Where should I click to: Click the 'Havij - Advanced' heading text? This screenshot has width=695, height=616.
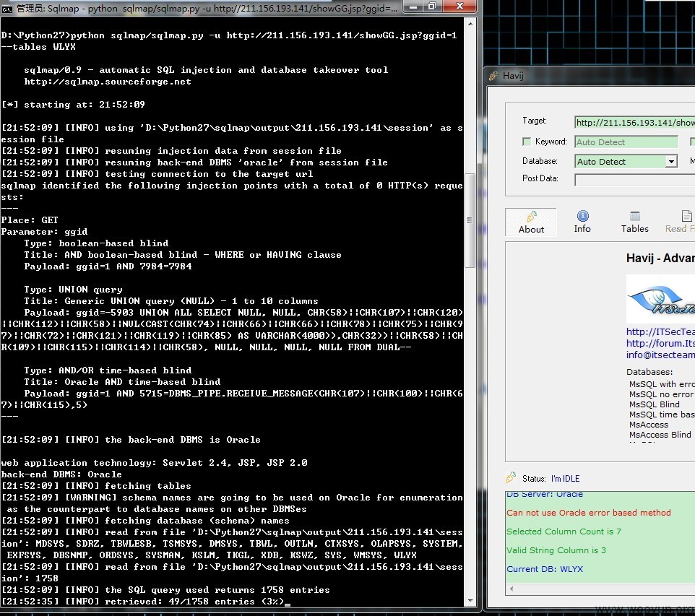pos(660,258)
